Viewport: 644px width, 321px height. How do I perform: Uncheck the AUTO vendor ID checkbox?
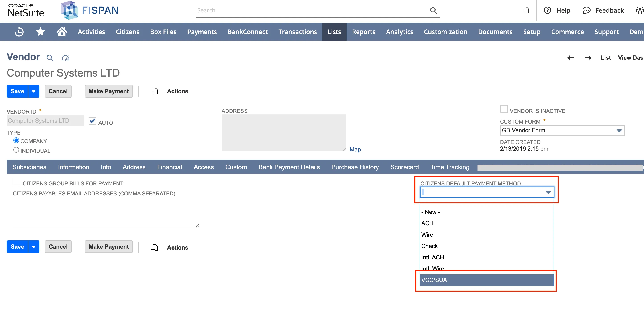(92, 121)
